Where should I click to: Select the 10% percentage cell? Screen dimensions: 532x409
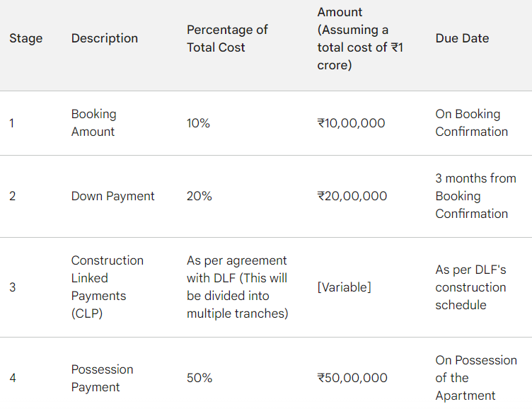click(198, 123)
